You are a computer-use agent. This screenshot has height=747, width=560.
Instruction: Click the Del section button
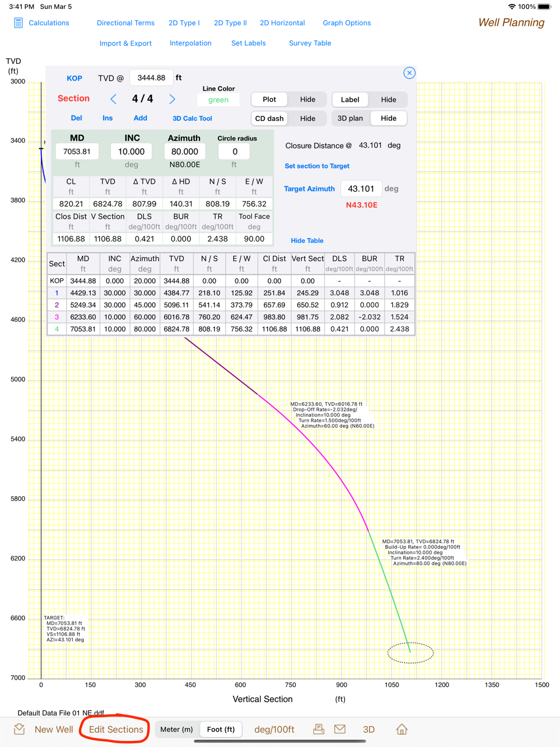[77, 118]
